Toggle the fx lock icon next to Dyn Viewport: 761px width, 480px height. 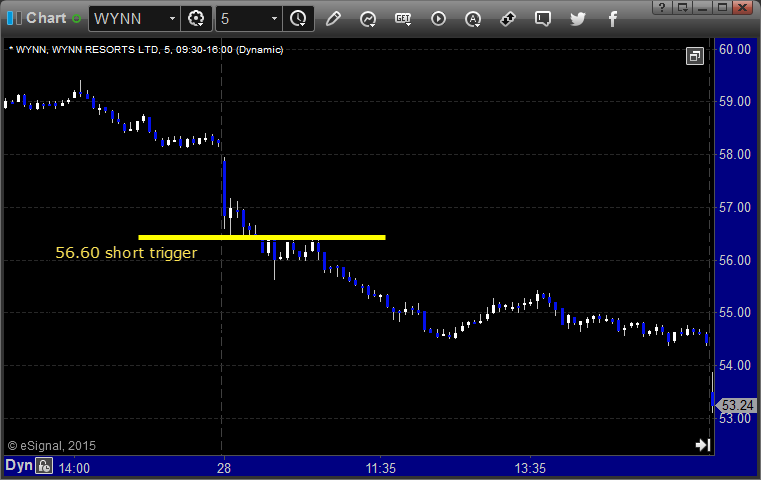44,466
